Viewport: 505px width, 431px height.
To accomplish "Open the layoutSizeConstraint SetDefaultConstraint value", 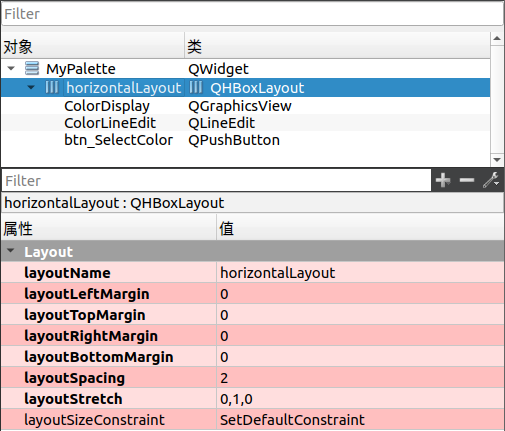I will click(360, 420).
